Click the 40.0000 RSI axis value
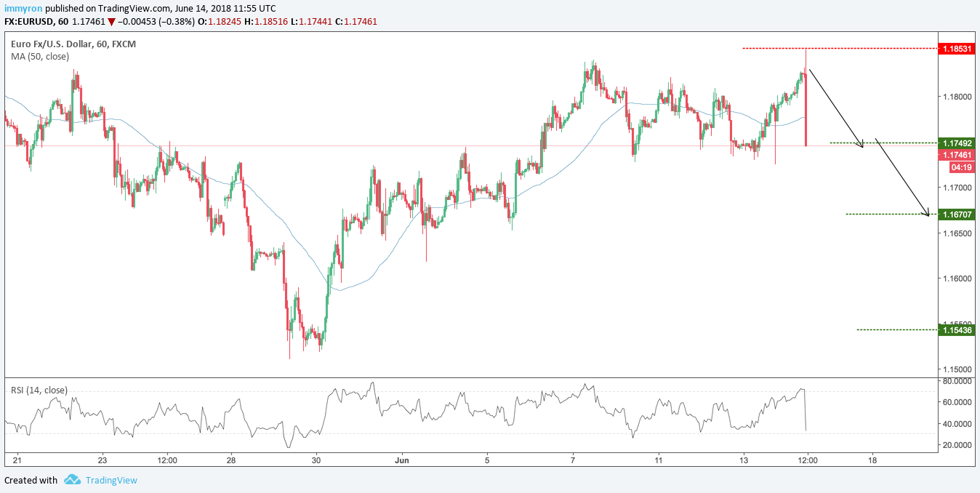Viewport: 980px width, 493px height. click(x=957, y=424)
